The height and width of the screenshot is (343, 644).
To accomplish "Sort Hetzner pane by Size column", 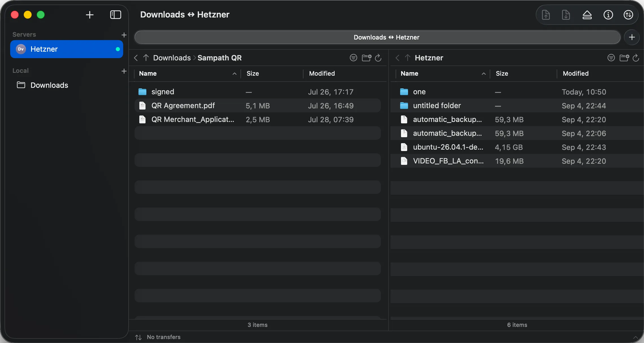I will [x=524, y=74].
